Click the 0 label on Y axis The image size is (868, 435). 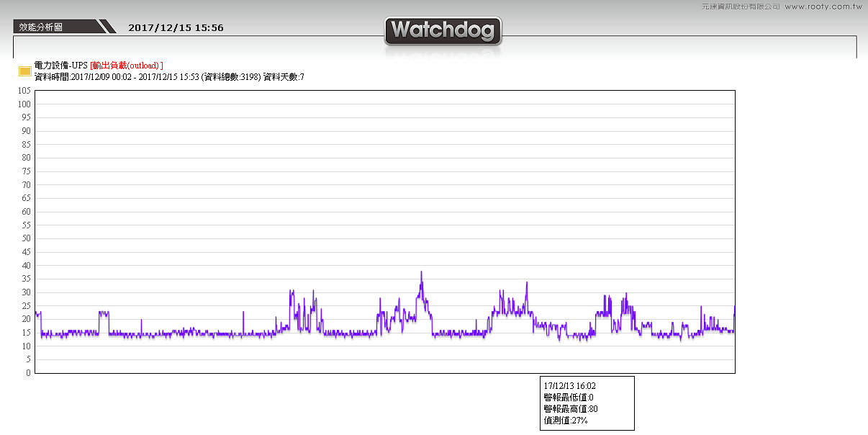click(x=28, y=373)
